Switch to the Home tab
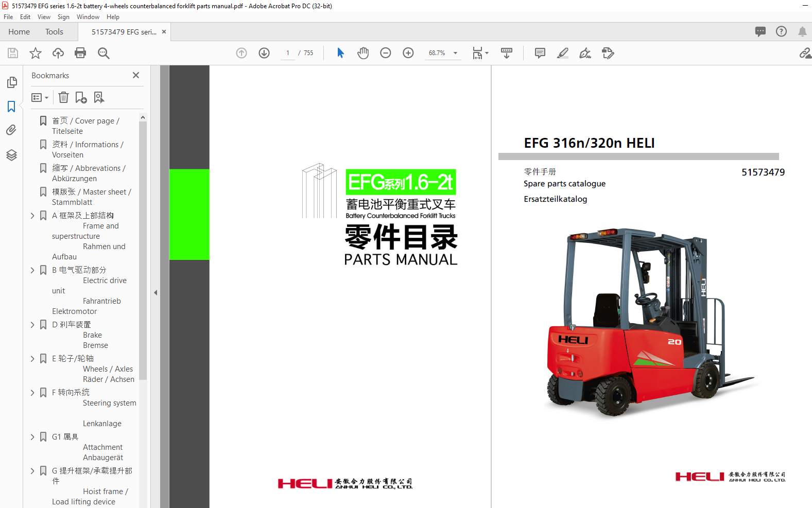 pyautogui.click(x=19, y=32)
